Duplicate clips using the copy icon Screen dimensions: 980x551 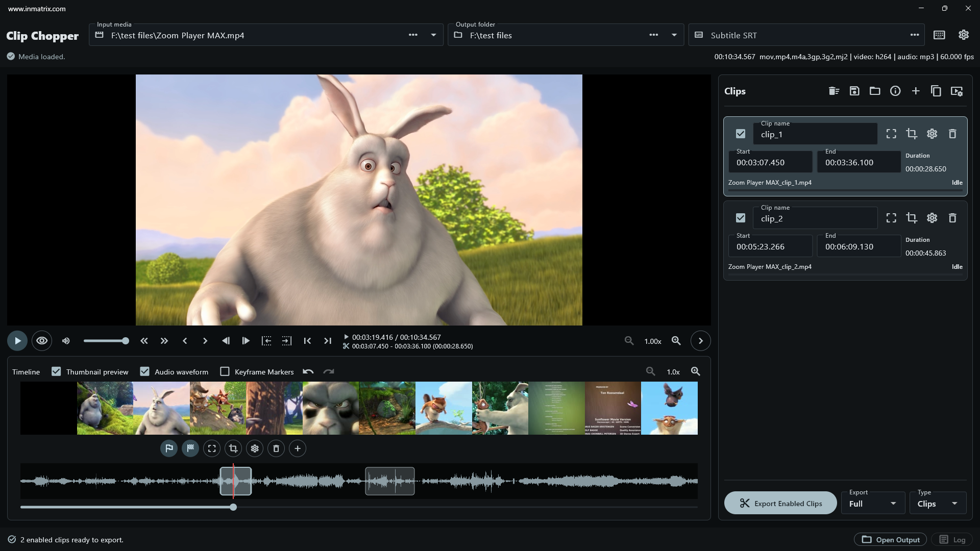coord(936,91)
